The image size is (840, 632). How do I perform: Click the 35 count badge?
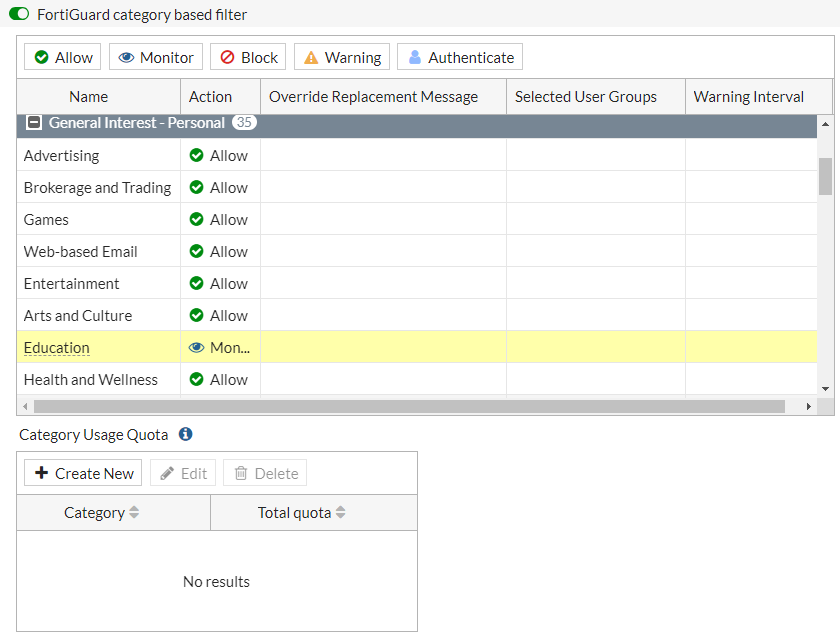point(244,122)
